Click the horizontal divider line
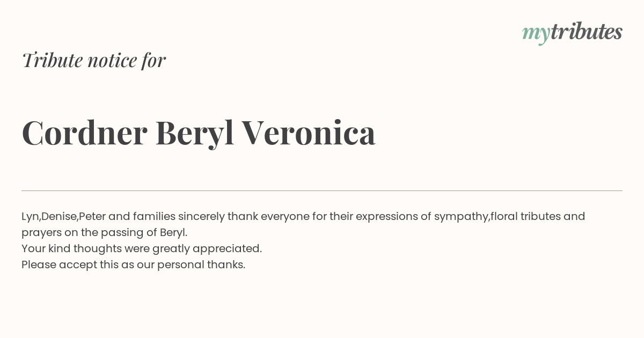The height and width of the screenshot is (338, 644). point(322,190)
